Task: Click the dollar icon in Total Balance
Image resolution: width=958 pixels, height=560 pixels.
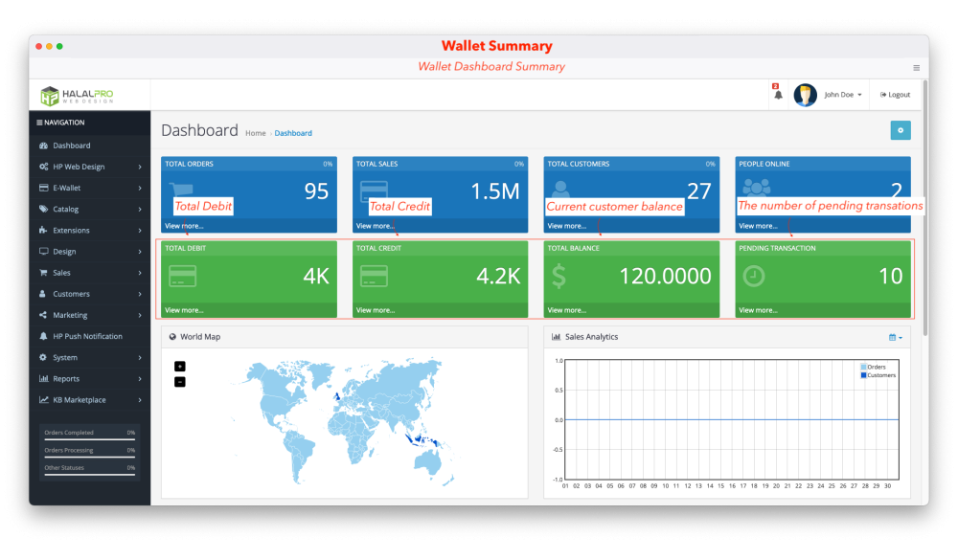Action: coord(559,277)
